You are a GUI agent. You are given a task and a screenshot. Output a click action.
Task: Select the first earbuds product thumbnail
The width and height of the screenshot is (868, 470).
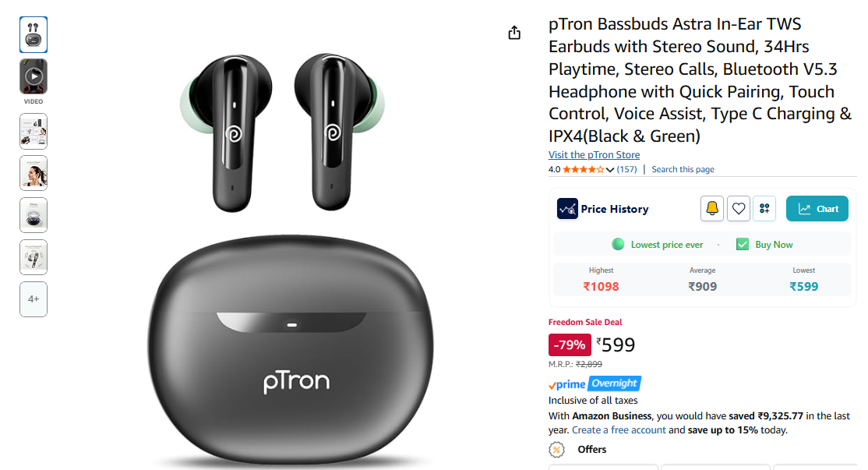tap(34, 34)
